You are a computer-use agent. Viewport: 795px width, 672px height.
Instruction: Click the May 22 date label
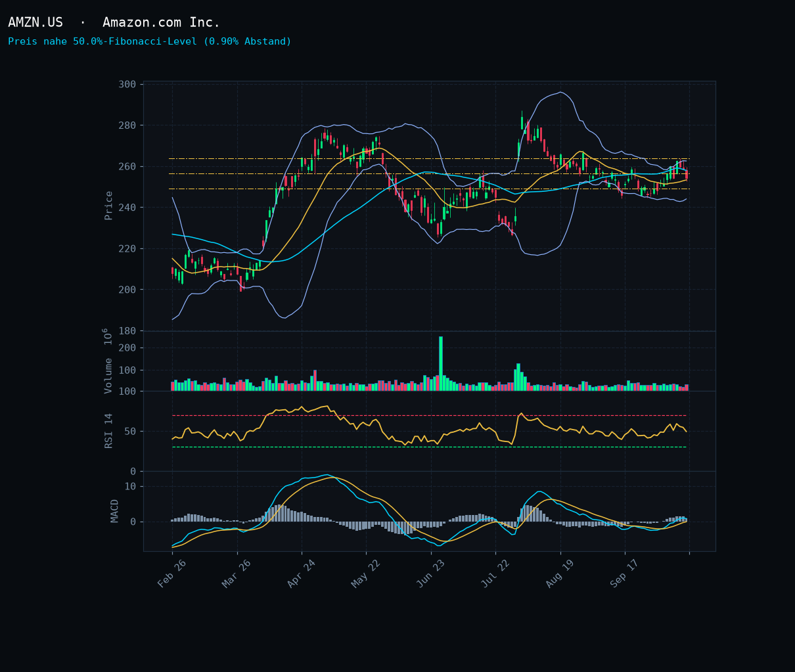tap(366, 573)
